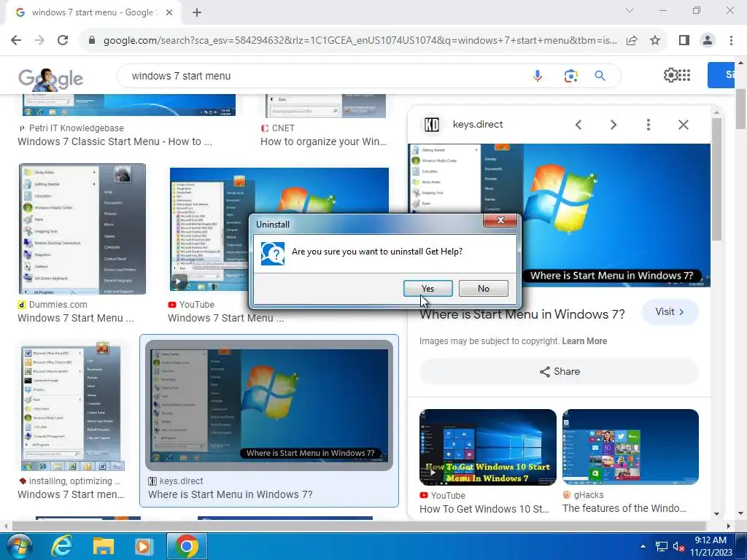The width and height of the screenshot is (747, 560).
Task: Open the share this page icon in address bar
Action: point(632,41)
